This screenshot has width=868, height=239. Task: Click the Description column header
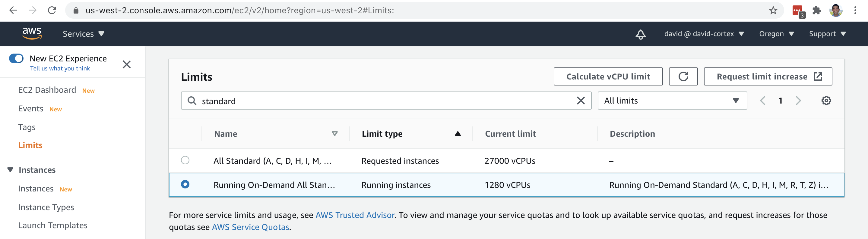click(x=632, y=134)
